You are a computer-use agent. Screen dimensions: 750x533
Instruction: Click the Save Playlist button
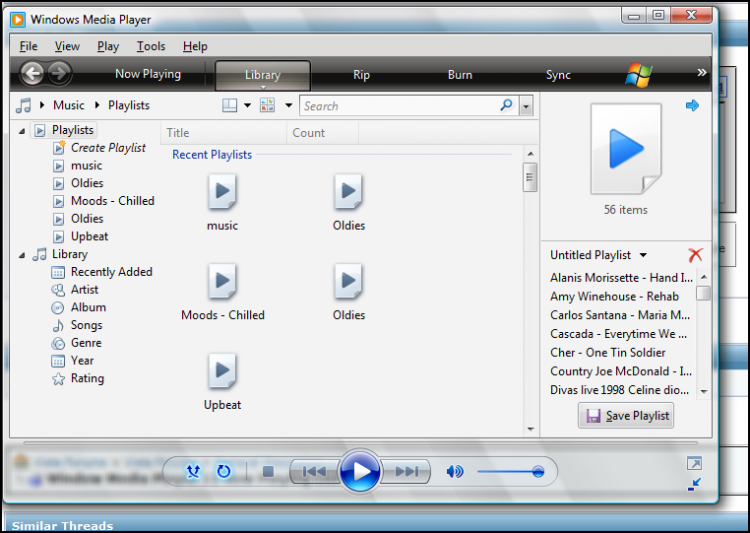point(626,416)
